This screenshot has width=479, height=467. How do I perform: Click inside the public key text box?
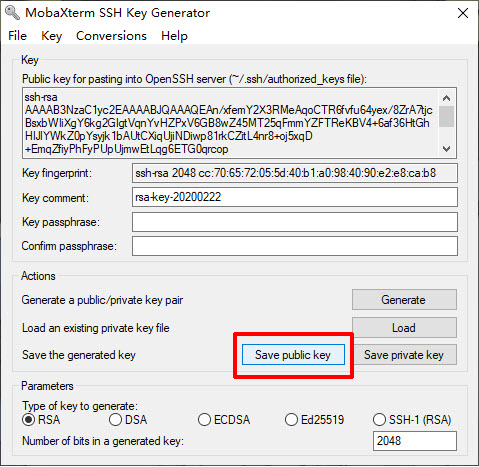pos(230,123)
